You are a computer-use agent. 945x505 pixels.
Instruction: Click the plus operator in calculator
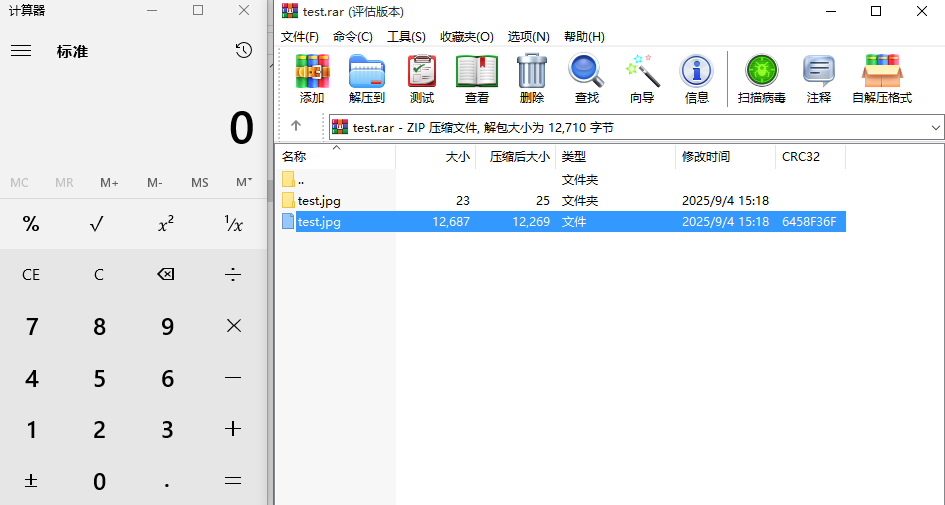[x=233, y=429]
